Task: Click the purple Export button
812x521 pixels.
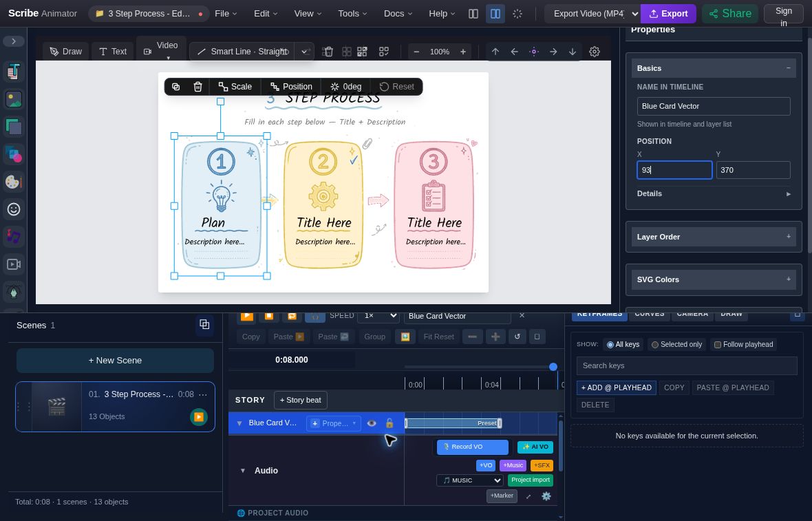Action: tap(669, 14)
